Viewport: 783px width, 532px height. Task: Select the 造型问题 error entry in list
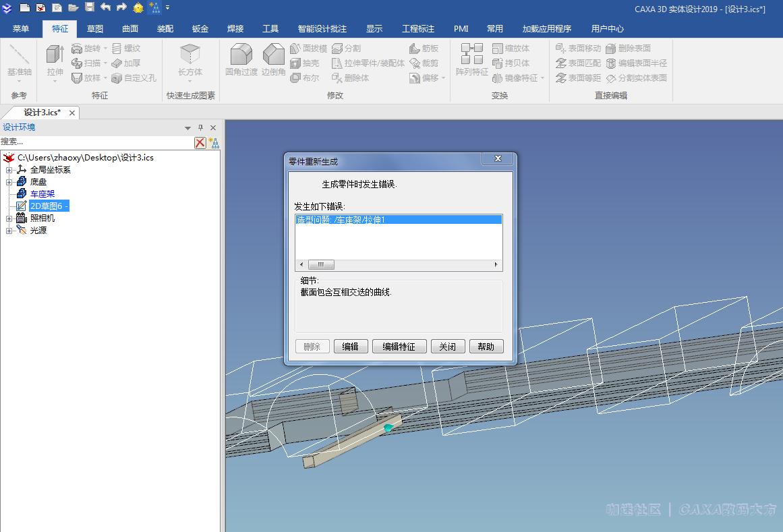(x=399, y=220)
